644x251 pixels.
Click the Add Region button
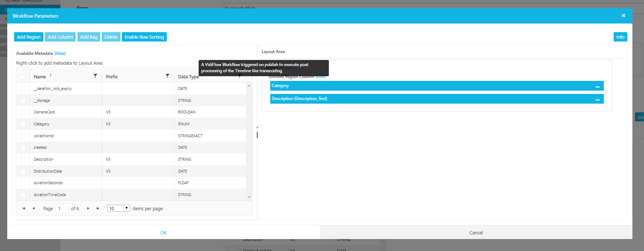click(x=29, y=37)
